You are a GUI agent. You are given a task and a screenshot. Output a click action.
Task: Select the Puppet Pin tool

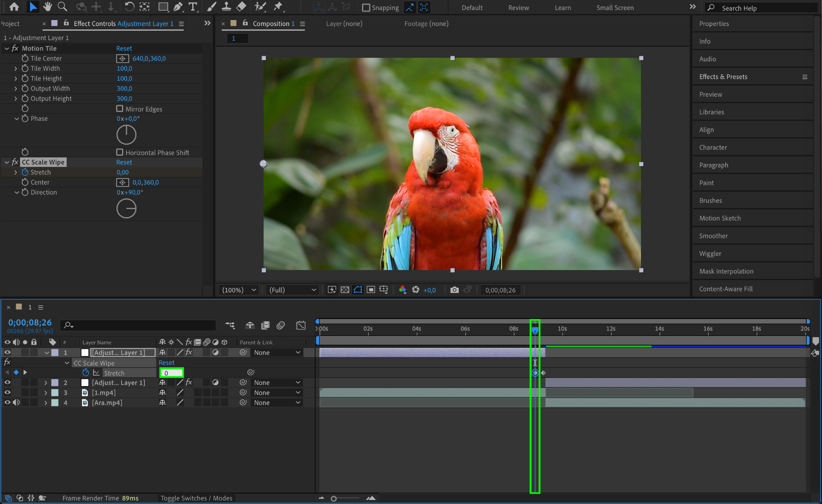[278, 7]
